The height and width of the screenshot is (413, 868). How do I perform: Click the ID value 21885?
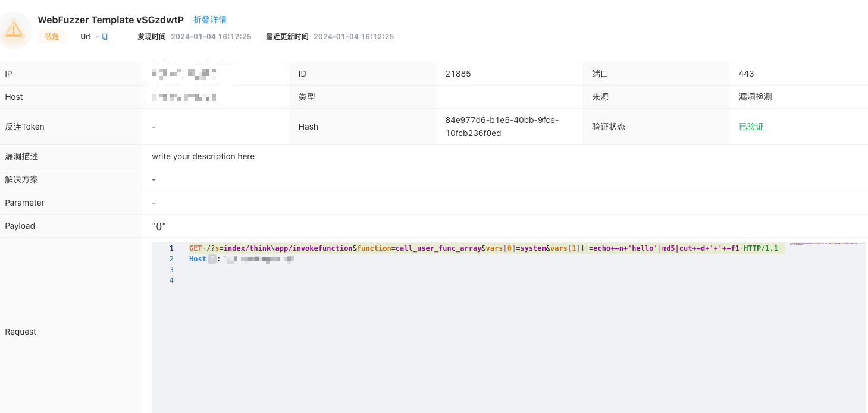[458, 74]
